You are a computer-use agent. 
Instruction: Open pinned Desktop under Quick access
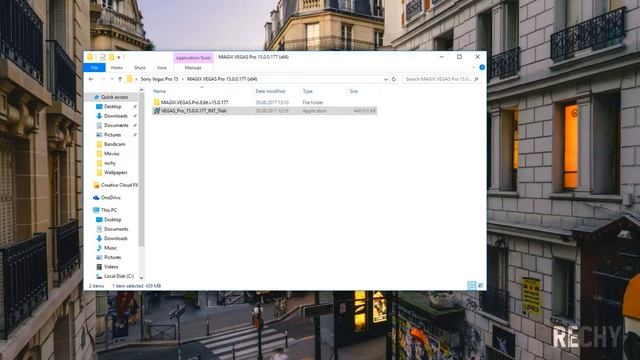click(x=113, y=107)
